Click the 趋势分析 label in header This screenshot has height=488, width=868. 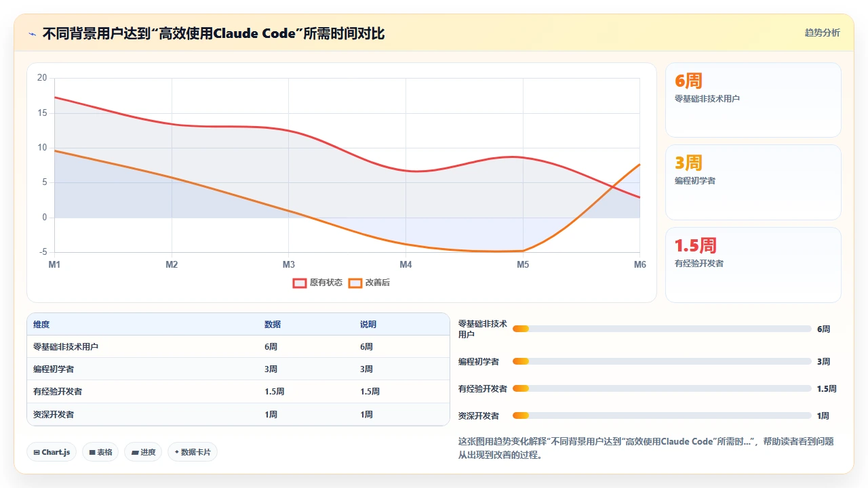[x=822, y=33]
